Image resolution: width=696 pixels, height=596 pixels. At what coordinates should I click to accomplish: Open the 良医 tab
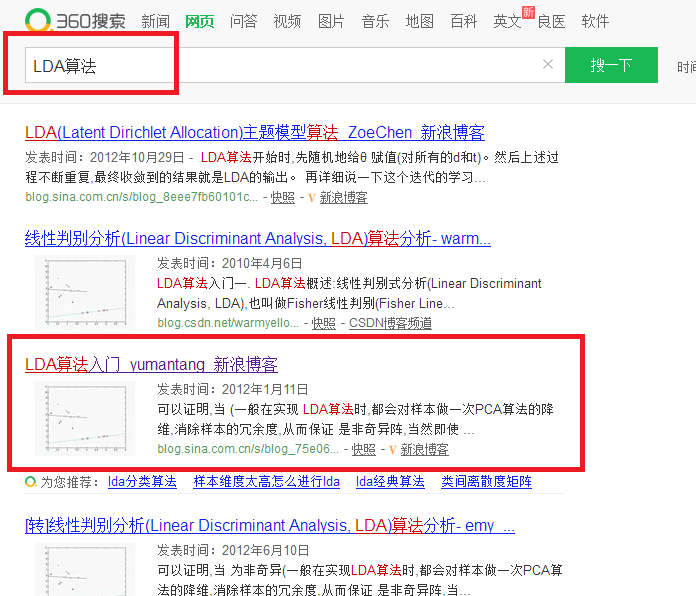tap(551, 21)
